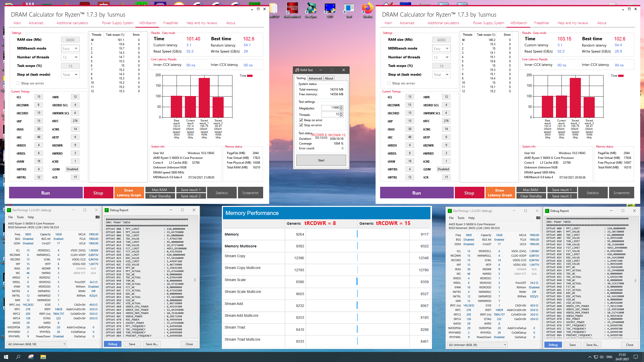Click Windows Start button on taskbar
The width and height of the screenshot is (644, 362).
coord(6,357)
